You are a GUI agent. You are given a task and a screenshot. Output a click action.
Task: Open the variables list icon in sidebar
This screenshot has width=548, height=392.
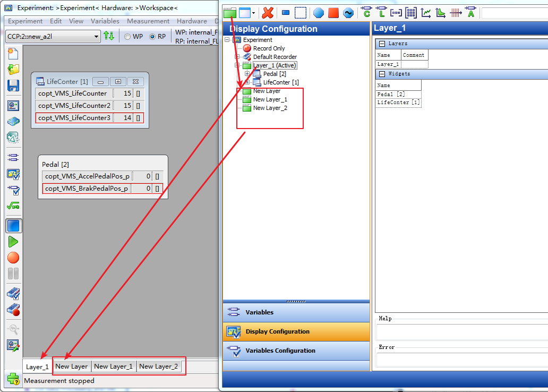13,157
